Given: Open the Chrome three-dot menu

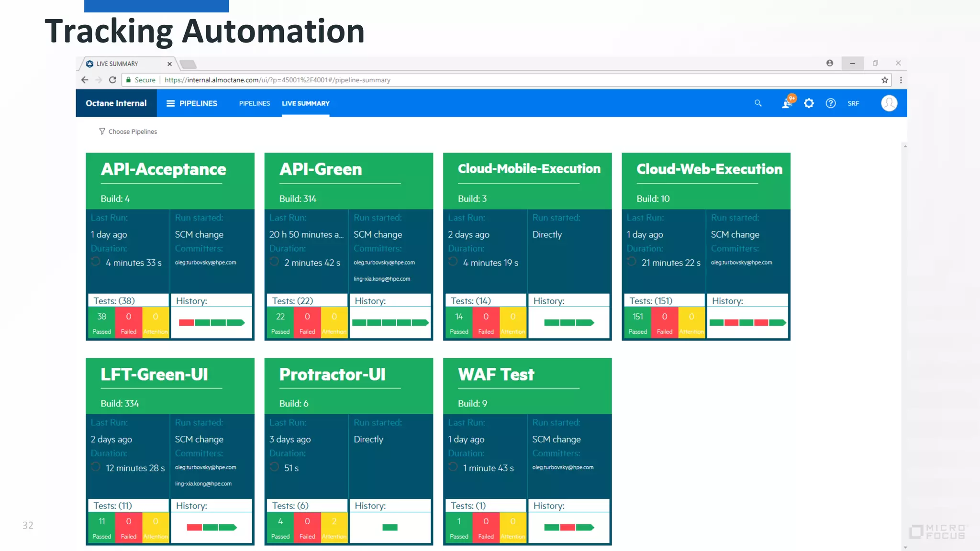Looking at the screenshot, I should (x=901, y=80).
